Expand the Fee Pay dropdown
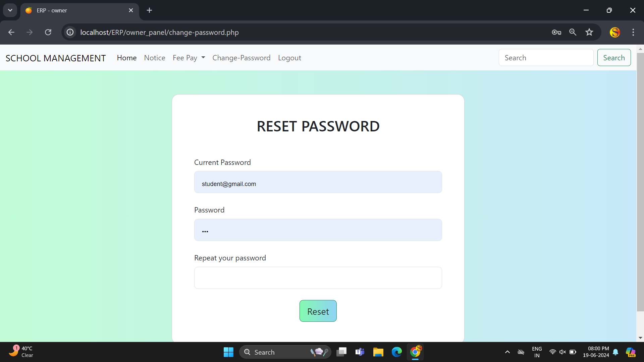 point(189,58)
